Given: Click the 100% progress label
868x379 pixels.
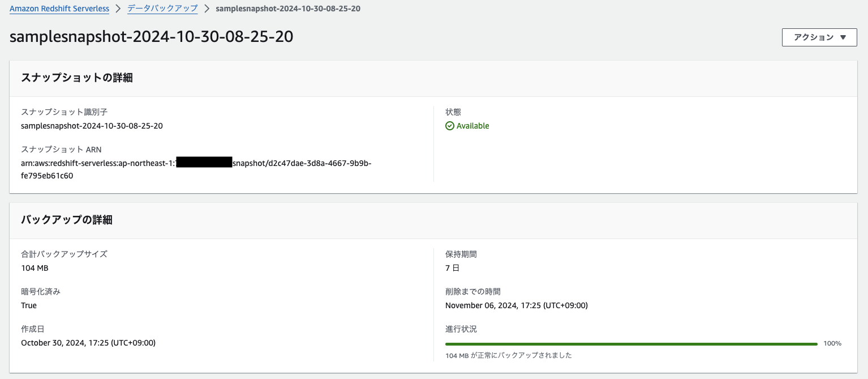Looking at the screenshot, I should (832, 343).
